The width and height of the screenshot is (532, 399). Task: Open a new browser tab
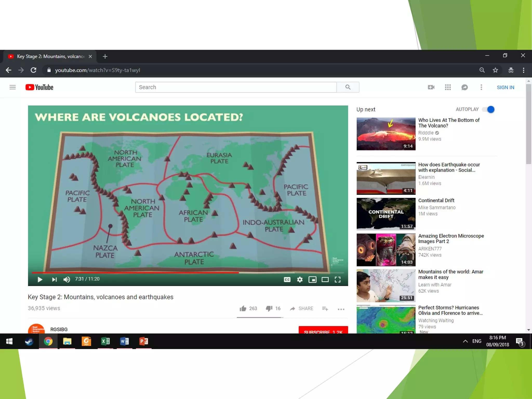point(105,56)
